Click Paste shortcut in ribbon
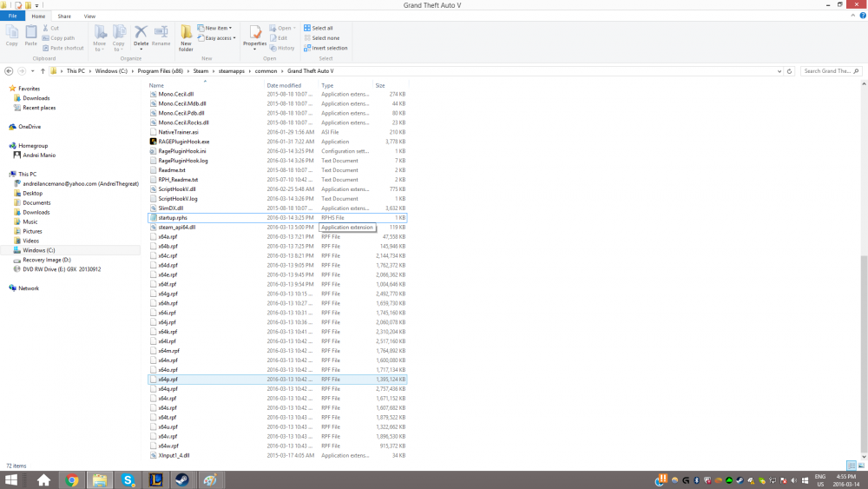The width and height of the screenshot is (868, 489). tap(63, 48)
